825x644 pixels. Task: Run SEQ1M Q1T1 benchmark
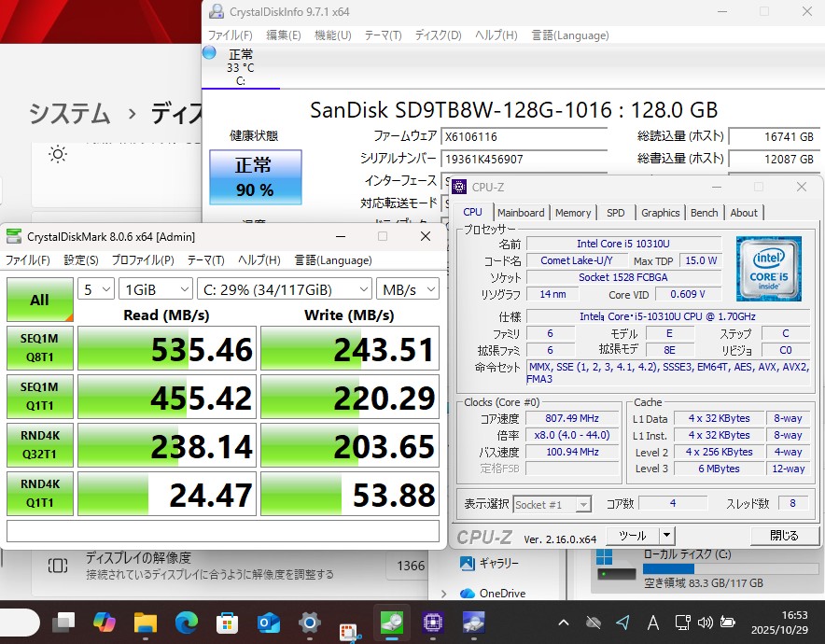click(40, 396)
